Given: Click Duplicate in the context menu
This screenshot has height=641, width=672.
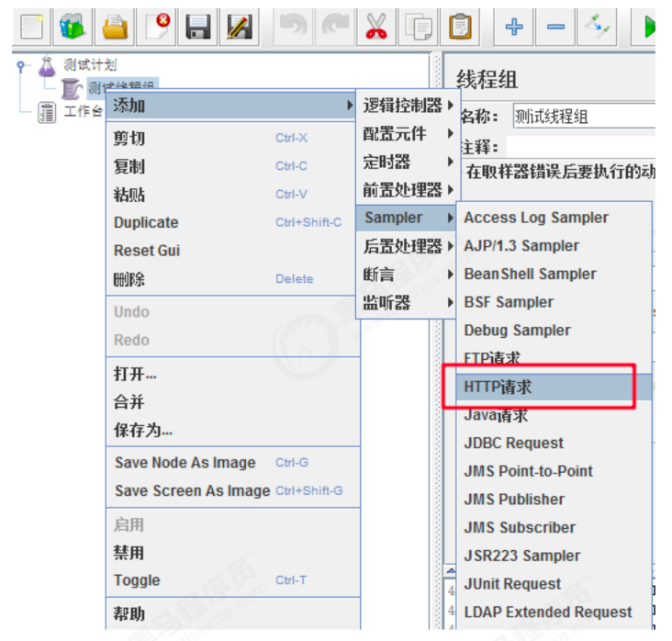Looking at the screenshot, I should 146,222.
